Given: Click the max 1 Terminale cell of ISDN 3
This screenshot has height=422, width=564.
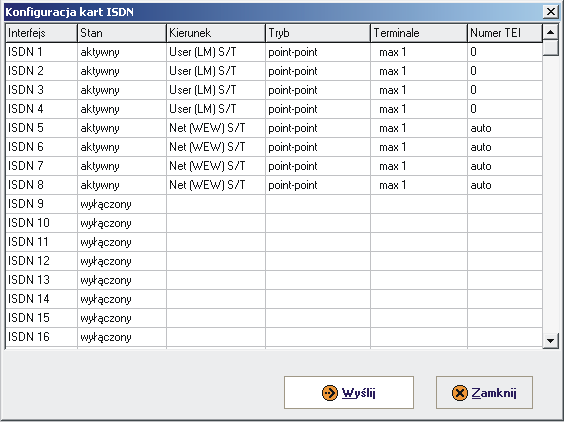Looking at the screenshot, I should (x=419, y=90).
